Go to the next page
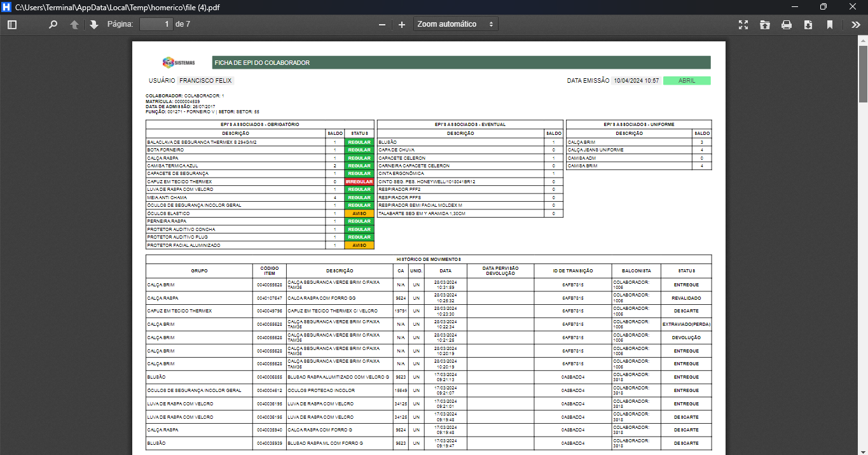The image size is (868, 455). click(x=94, y=24)
